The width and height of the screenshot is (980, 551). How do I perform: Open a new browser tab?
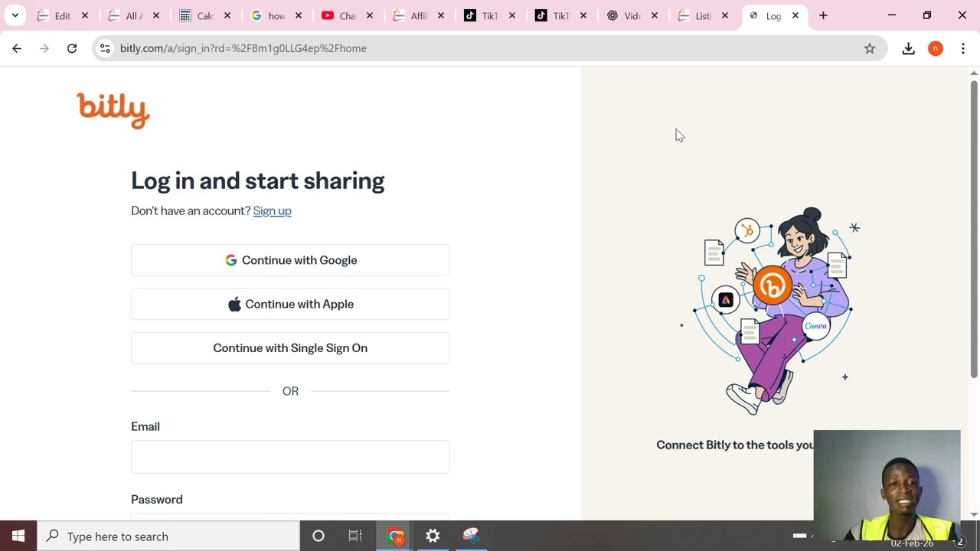point(823,15)
